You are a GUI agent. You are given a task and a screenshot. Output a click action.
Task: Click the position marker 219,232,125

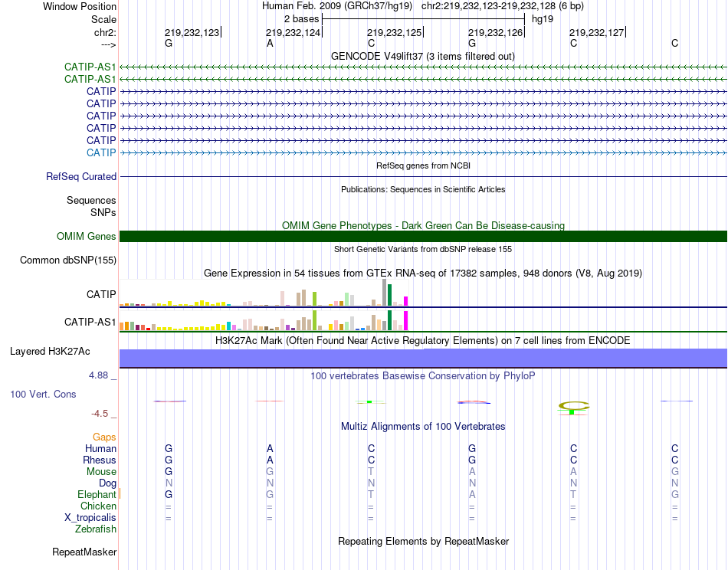[x=394, y=32]
